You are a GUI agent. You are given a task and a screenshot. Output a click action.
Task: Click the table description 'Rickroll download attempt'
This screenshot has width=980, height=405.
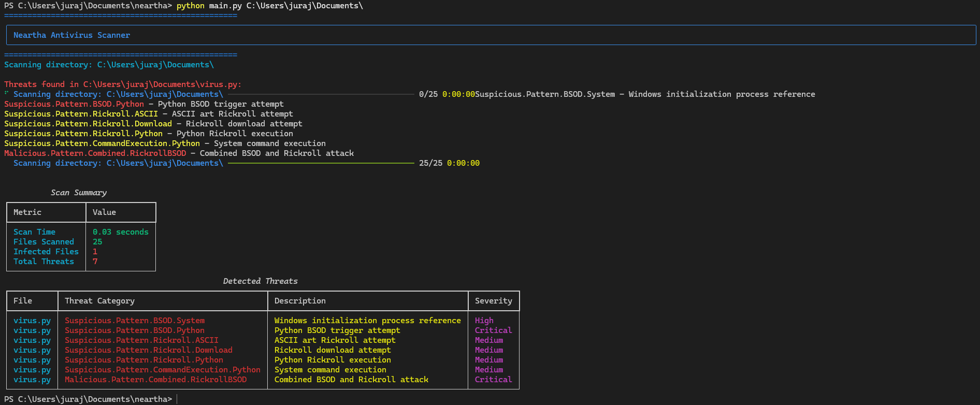333,350
